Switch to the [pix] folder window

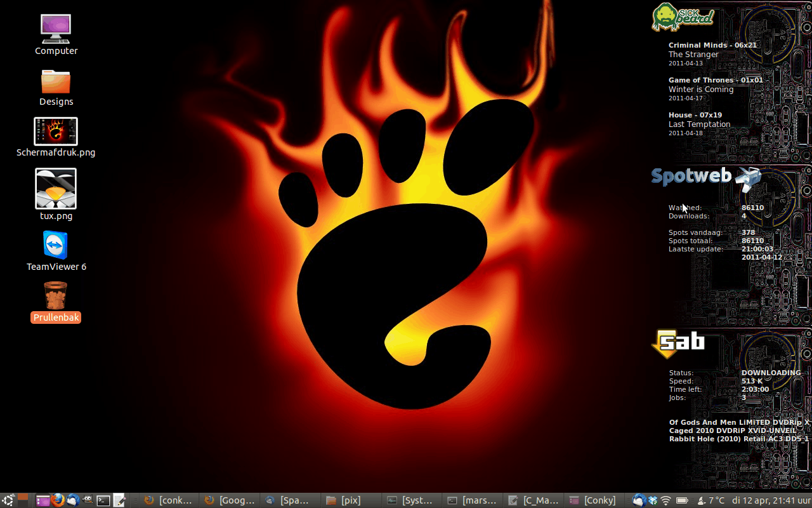point(350,500)
